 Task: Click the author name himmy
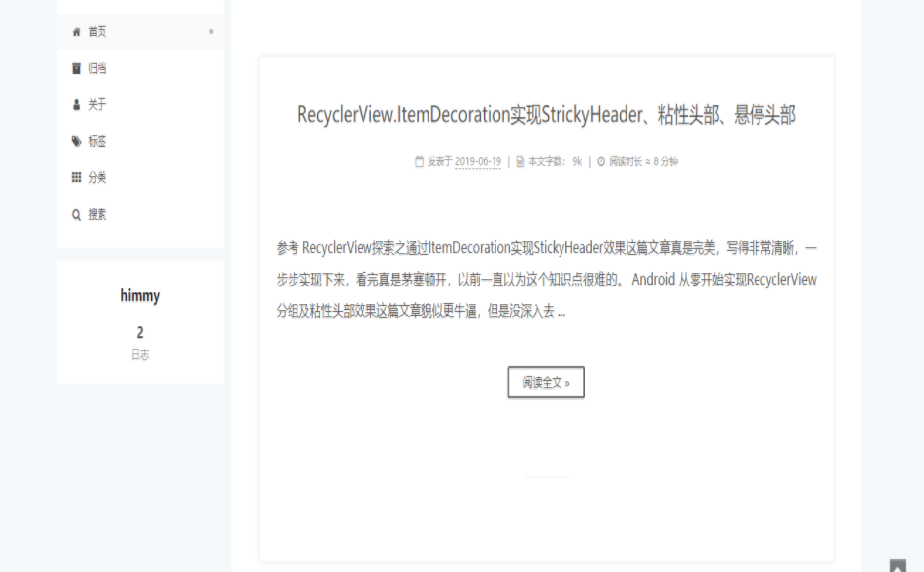pos(140,296)
